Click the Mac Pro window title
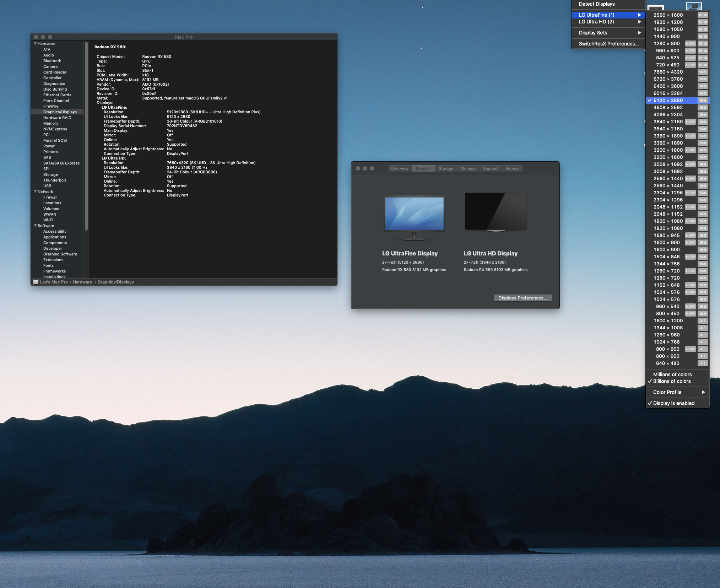Viewport: 720px width, 588px height. pyautogui.click(x=184, y=37)
